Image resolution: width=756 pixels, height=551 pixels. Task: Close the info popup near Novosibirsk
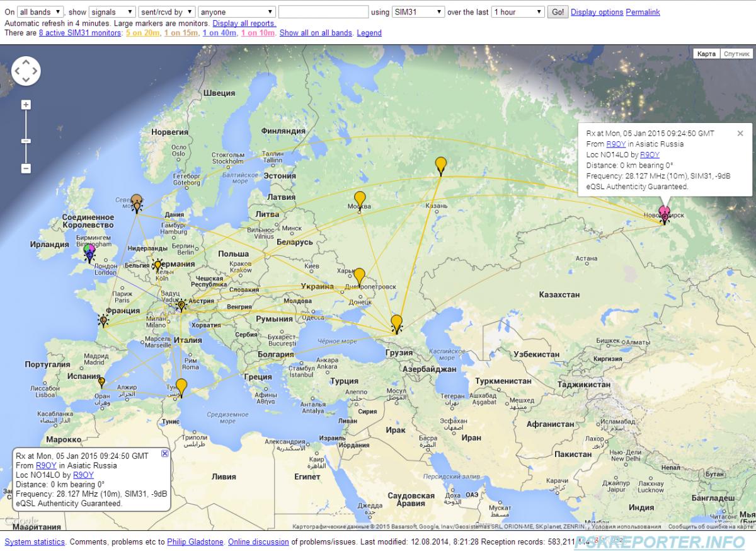(740, 134)
